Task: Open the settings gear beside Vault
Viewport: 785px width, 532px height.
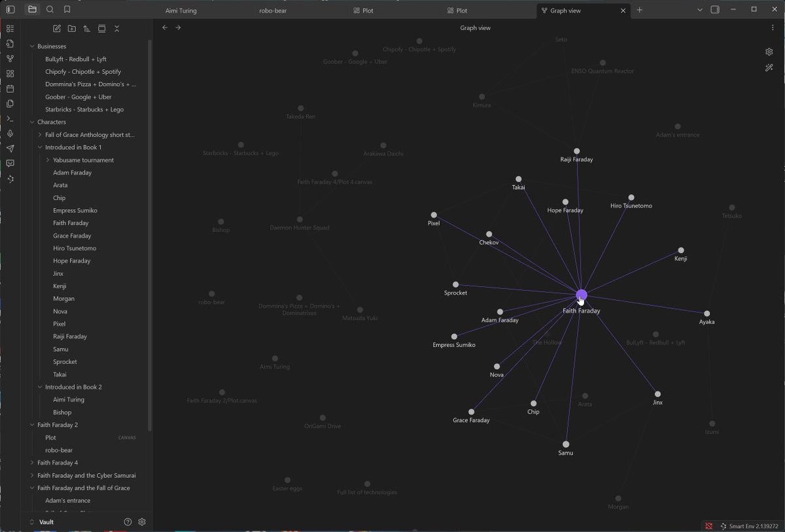Action: 142,522
